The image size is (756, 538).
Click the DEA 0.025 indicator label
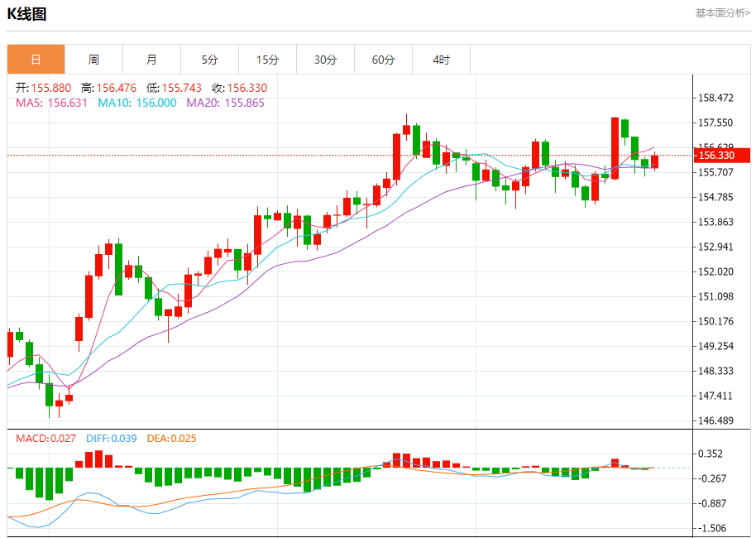coord(171,439)
